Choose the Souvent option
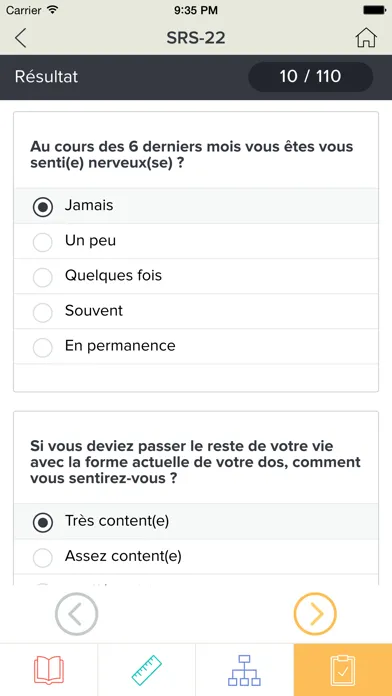This screenshot has height=696, width=392. pyautogui.click(x=196, y=311)
